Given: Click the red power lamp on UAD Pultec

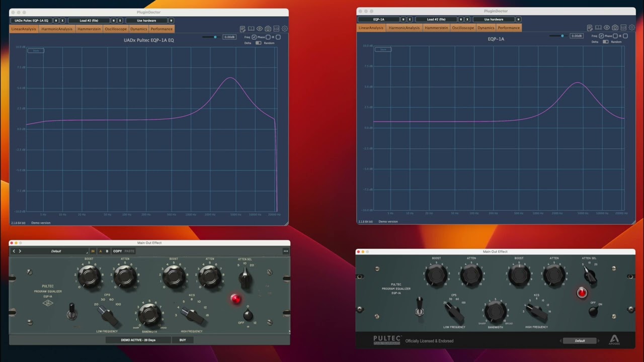Looking at the screenshot, I should pos(236,299).
